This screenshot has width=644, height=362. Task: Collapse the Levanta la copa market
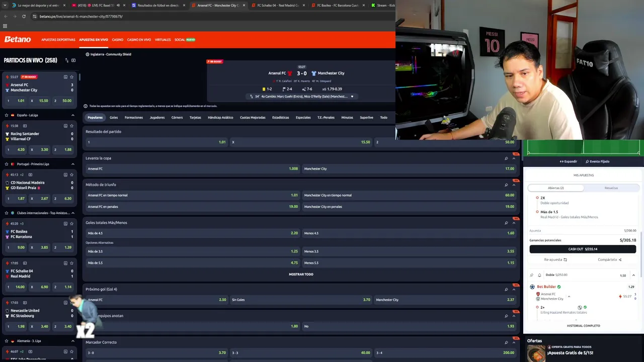tap(514, 158)
